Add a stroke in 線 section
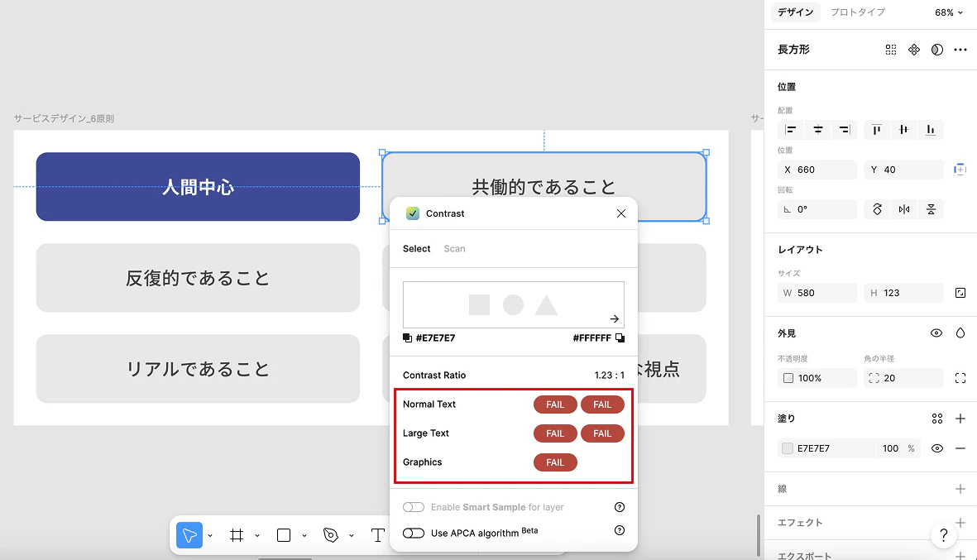 tap(960, 489)
